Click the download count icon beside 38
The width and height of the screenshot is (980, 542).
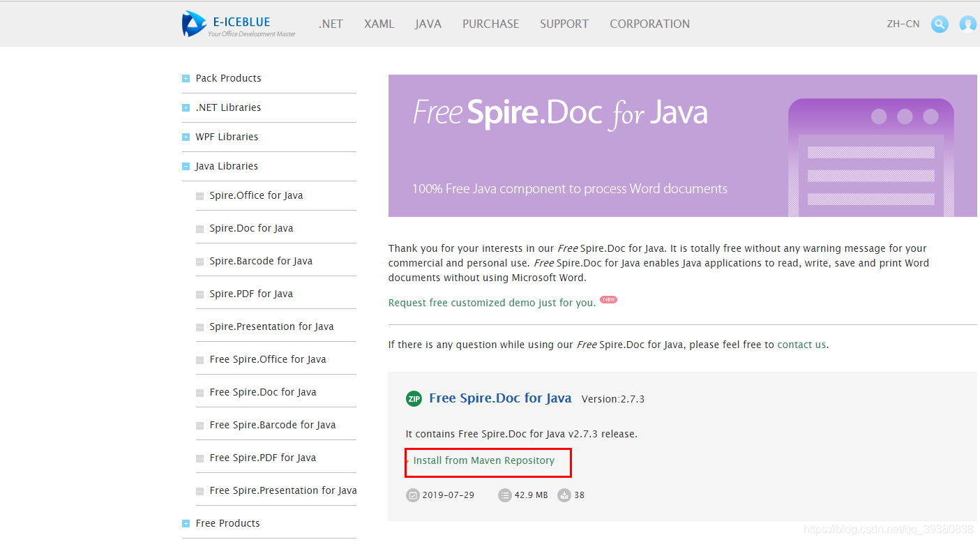(x=564, y=495)
